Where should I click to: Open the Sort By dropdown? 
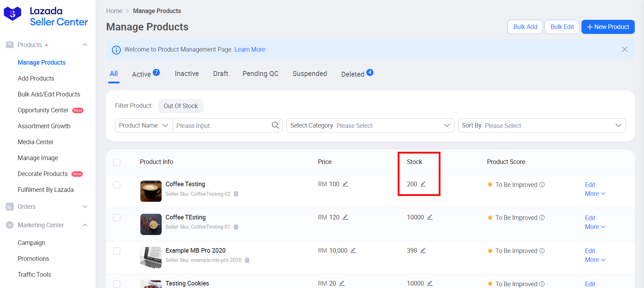pos(542,125)
